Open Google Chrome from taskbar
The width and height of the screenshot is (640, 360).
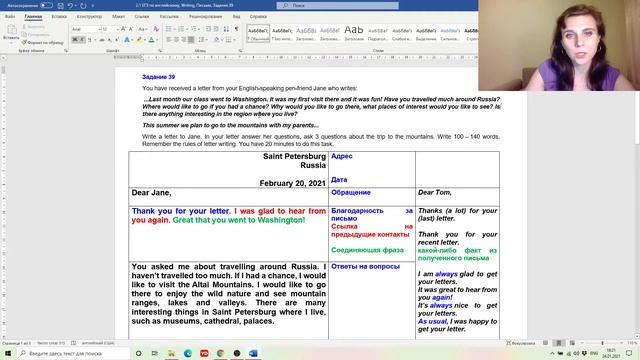click(220, 353)
